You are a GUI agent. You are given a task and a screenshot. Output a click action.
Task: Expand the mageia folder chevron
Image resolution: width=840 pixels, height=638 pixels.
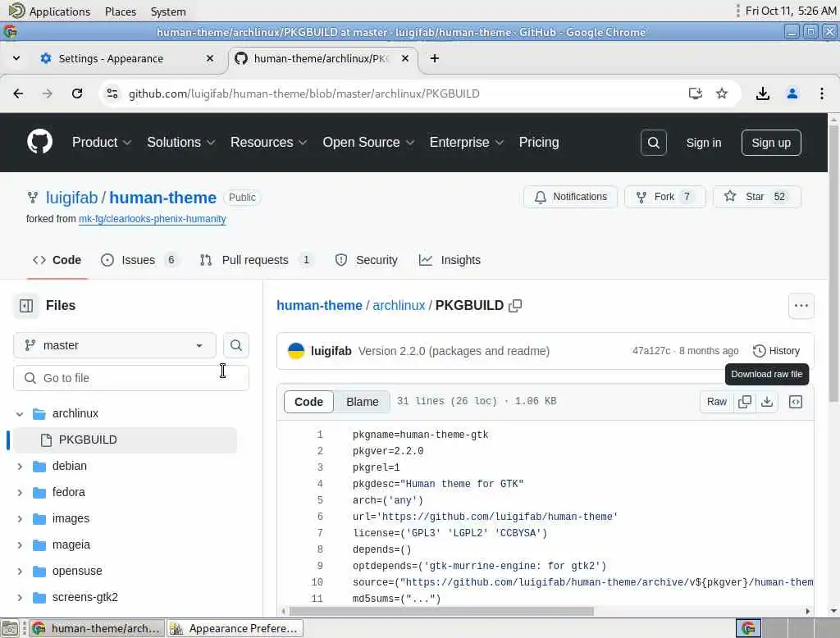point(20,545)
